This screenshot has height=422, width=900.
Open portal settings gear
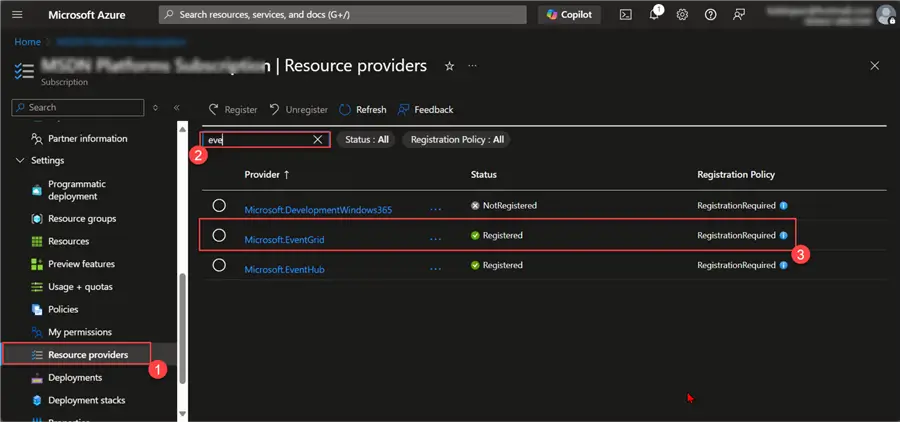tap(682, 15)
